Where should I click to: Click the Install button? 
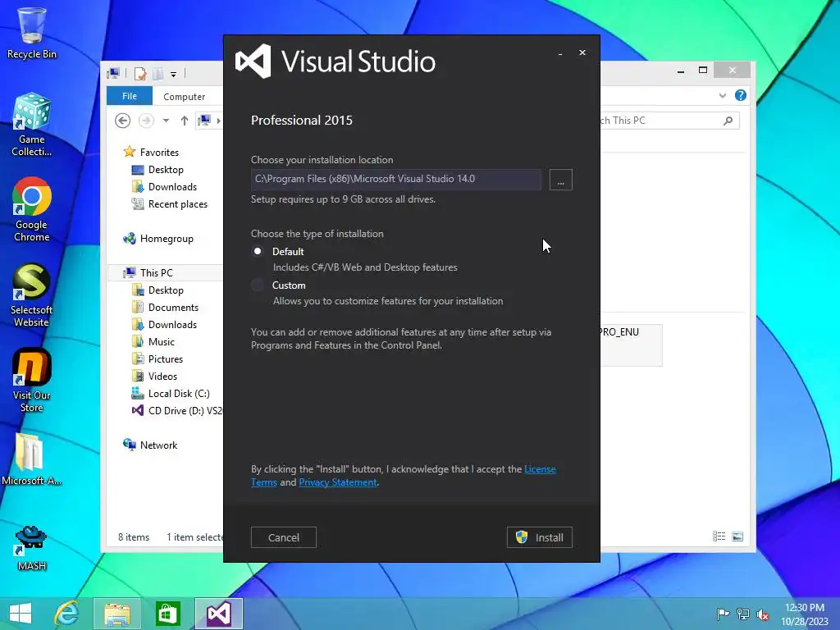click(540, 537)
